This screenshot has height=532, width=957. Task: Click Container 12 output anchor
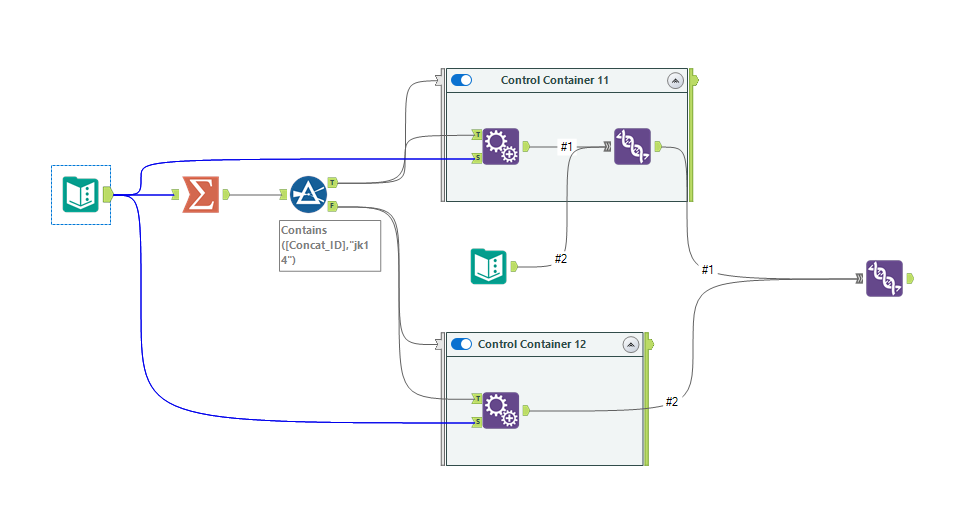pyautogui.click(x=650, y=344)
